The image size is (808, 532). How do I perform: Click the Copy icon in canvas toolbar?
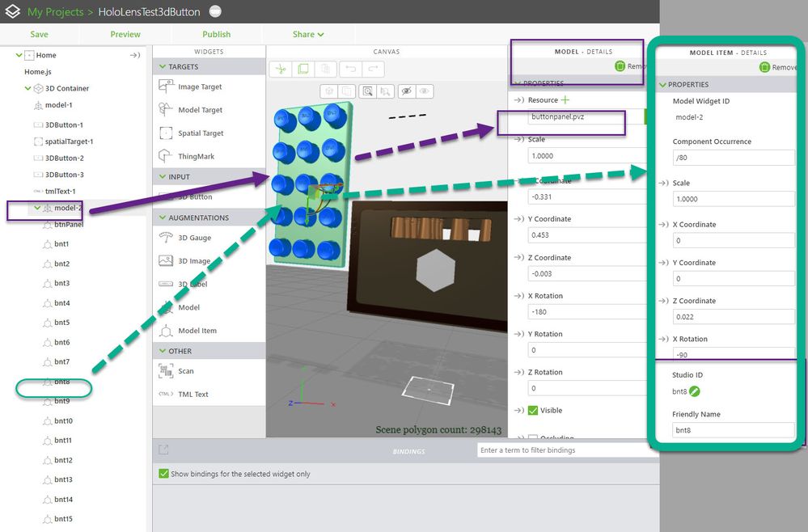point(303,69)
